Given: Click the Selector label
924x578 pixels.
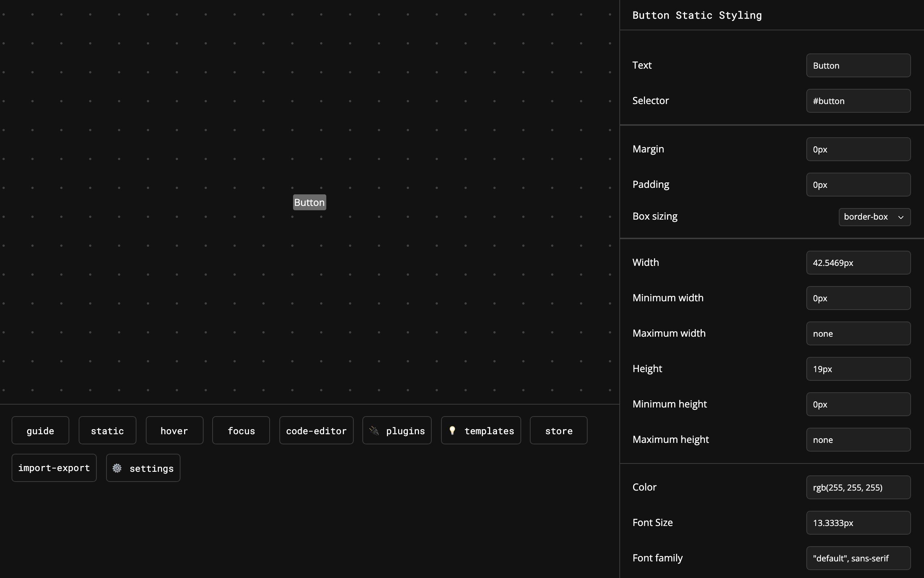Looking at the screenshot, I should click(651, 100).
